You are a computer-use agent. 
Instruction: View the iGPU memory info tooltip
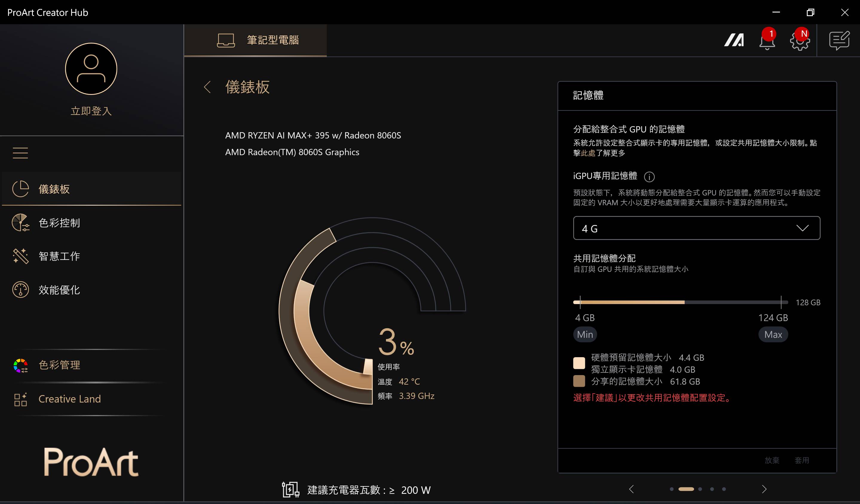(649, 177)
